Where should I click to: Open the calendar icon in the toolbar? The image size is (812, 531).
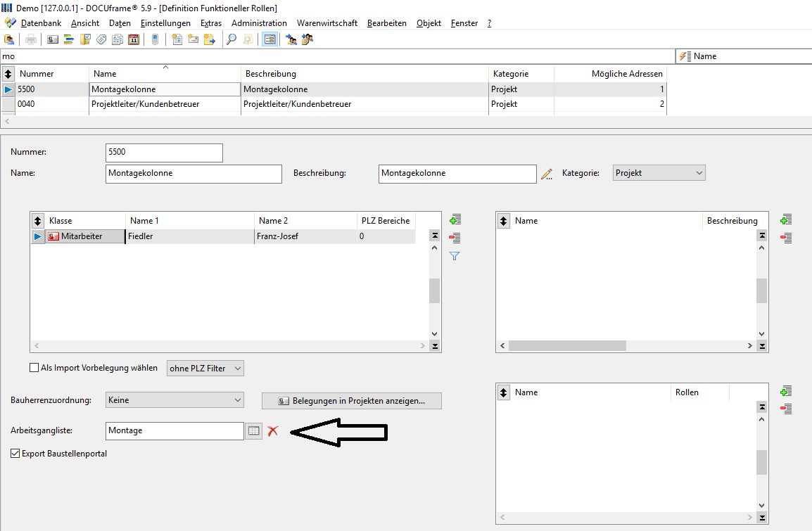(x=134, y=39)
